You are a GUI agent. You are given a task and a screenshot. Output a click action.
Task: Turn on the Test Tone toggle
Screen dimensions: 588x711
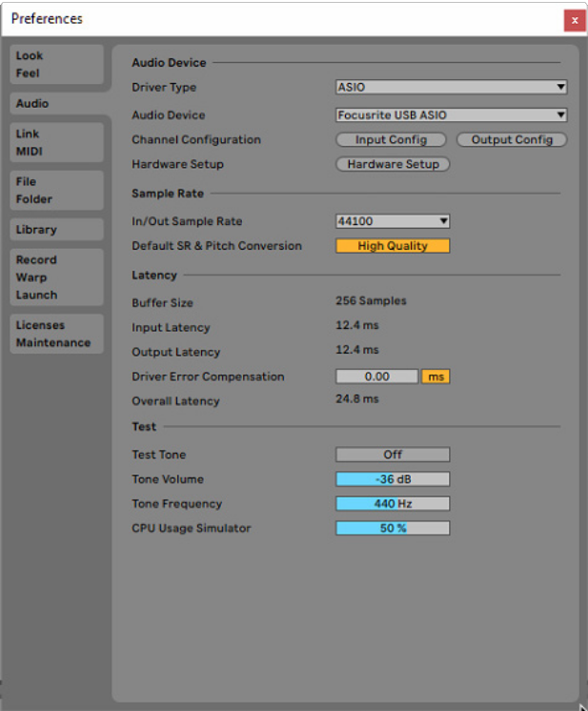coord(392,455)
